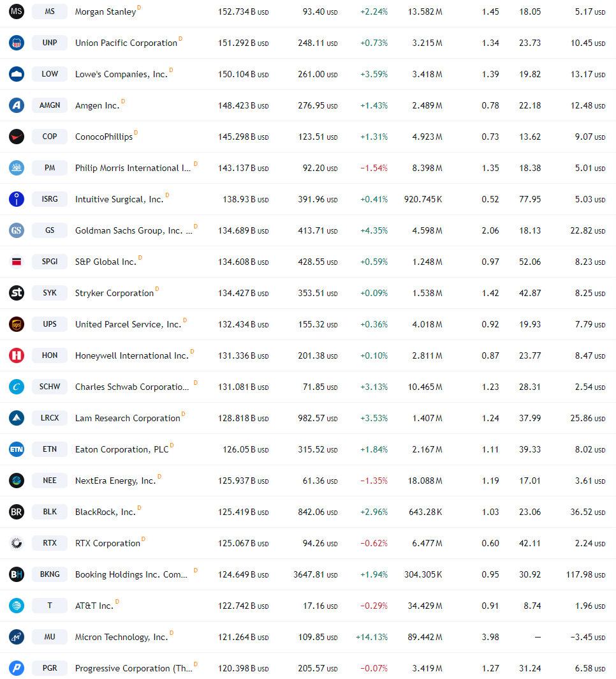Click the Progressive Corporation logo icon
This screenshot has height=679, width=616.
pyautogui.click(x=17, y=668)
